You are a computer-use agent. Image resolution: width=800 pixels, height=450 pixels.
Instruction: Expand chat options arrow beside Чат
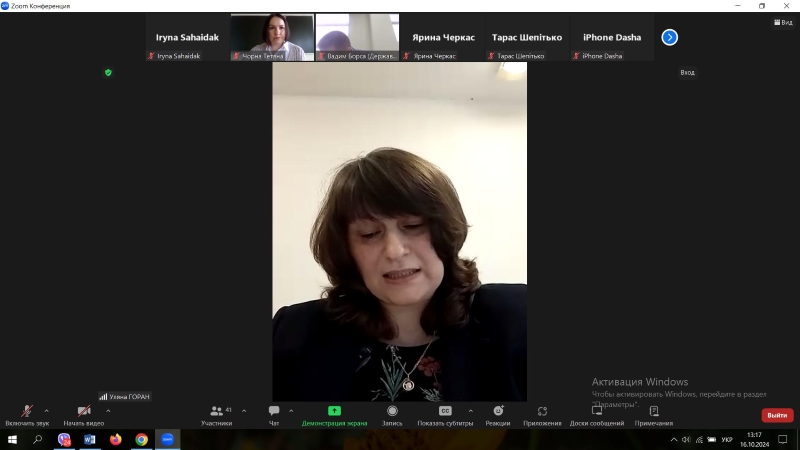pyautogui.click(x=291, y=411)
